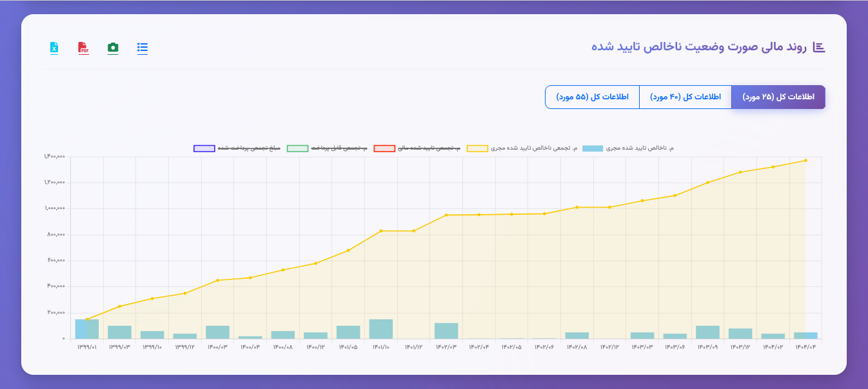The image size is (868, 389).
Task: Export the chart using the red PDF icon
Action: click(x=83, y=48)
